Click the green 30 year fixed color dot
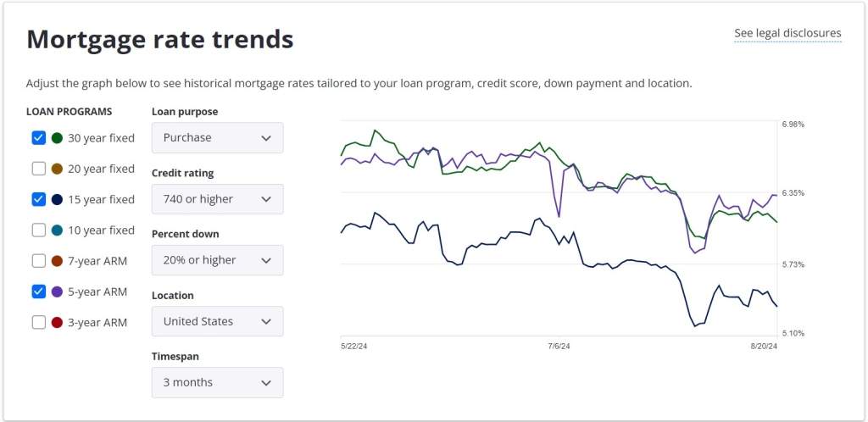The image size is (868, 422). pyautogui.click(x=57, y=138)
